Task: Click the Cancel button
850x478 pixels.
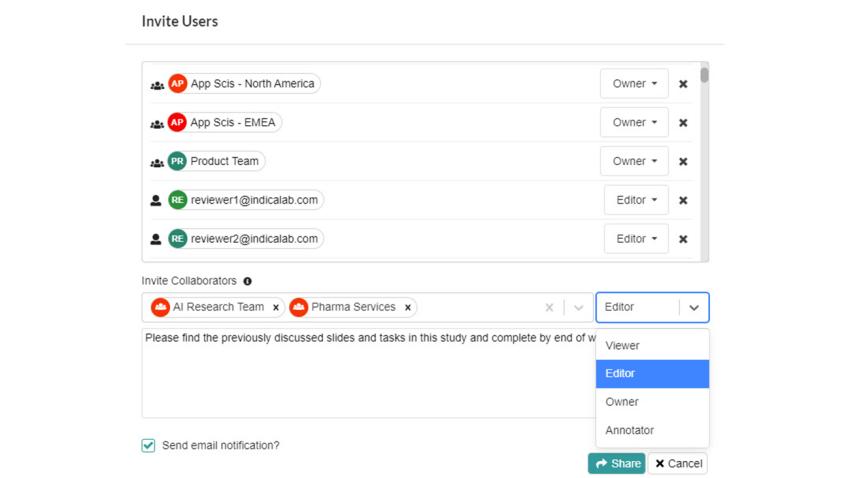Action: pyautogui.click(x=678, y=463)
